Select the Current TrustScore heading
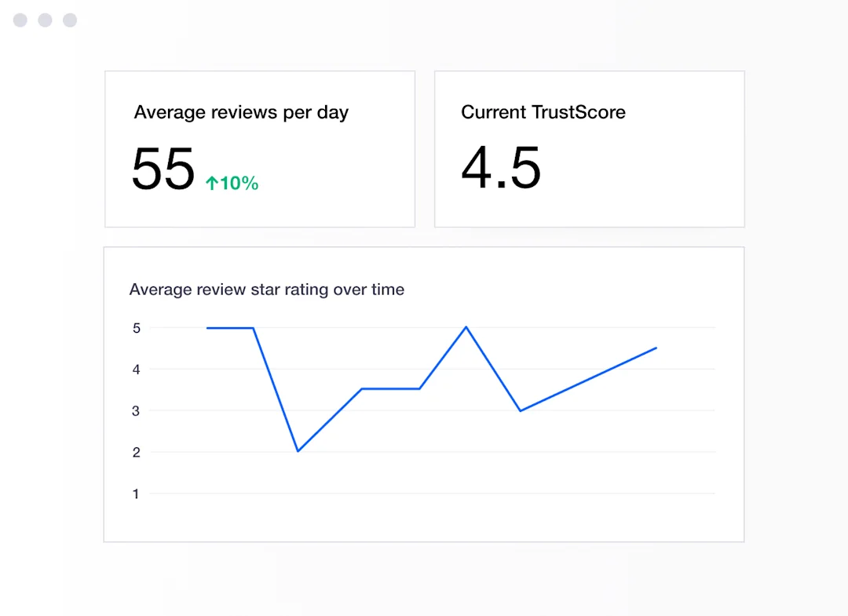The height and width of the screenshot is (616, 848). [x=543, y=112]
